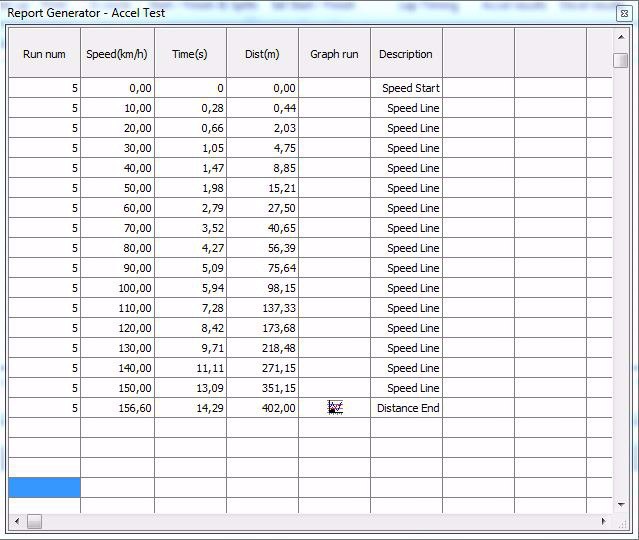The width and height of the screenshot is (639, 540).
Task: Click the Dist(m) column header
Action: pos(262,54)
